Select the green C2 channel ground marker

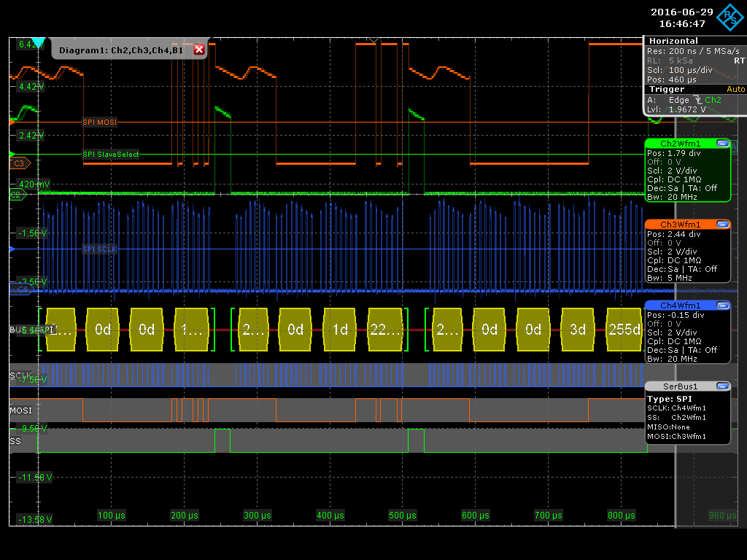[x=18, y=194]
